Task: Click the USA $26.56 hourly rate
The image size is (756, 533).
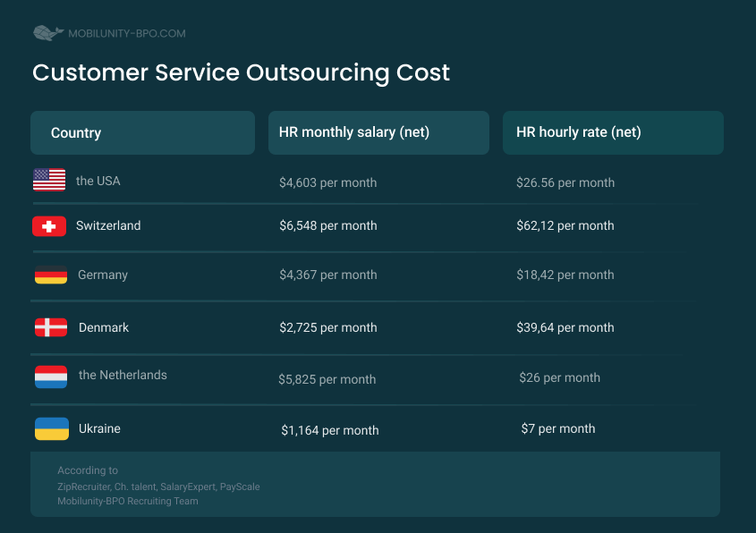Action: click(x=565, y=182)
